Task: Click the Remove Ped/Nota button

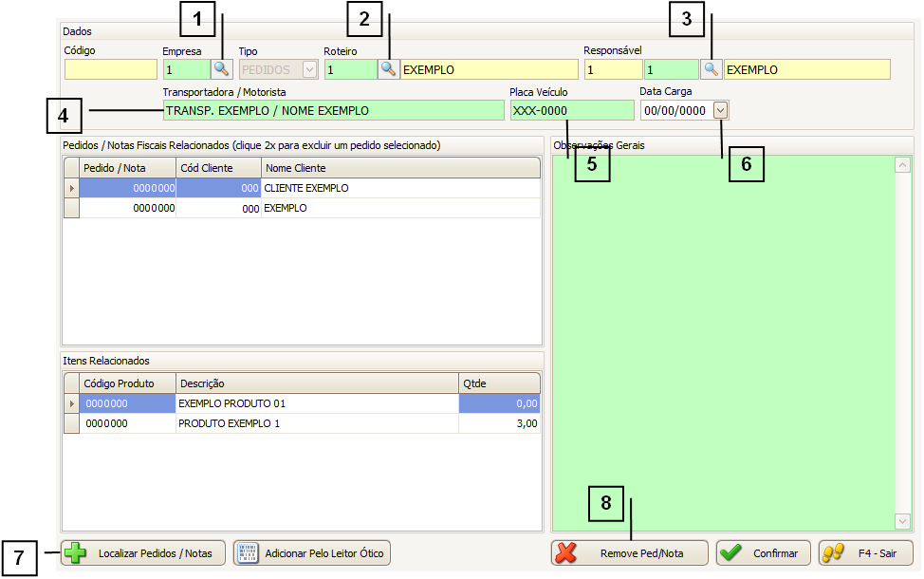Action: (x=630, y=553)
